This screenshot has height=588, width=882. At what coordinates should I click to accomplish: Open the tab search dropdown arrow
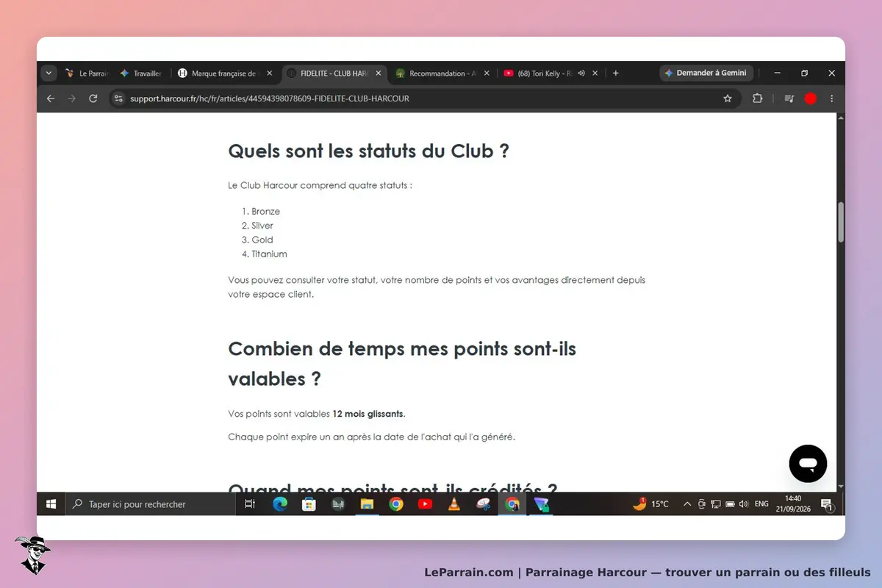(49, 73)
